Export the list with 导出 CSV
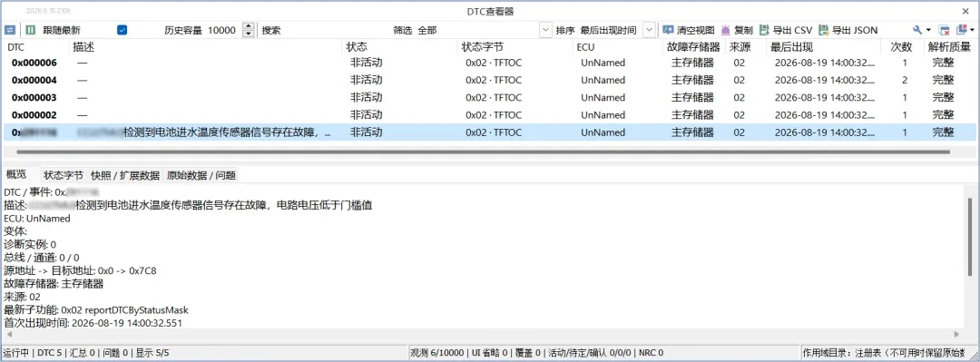The image size is (980, 362). click(786, 30)
